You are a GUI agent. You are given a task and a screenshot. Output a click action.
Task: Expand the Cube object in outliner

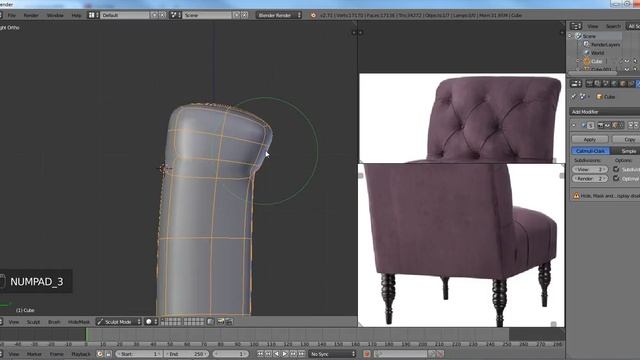click(x=578, y=61)
